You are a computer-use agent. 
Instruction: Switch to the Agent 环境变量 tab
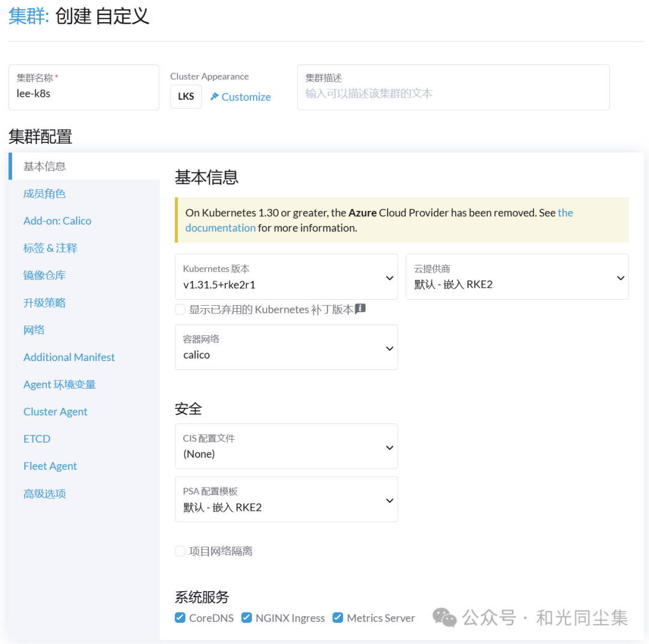pos(84,384)
